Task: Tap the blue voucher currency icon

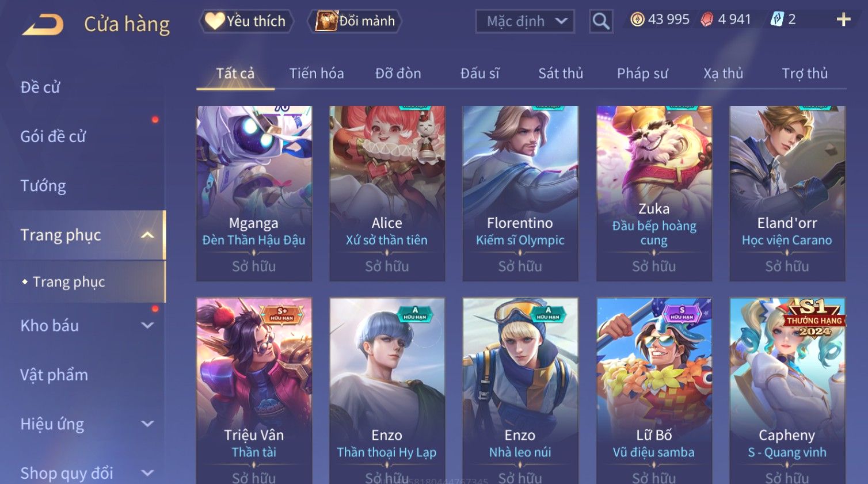Action: click(x=777, y=20)
